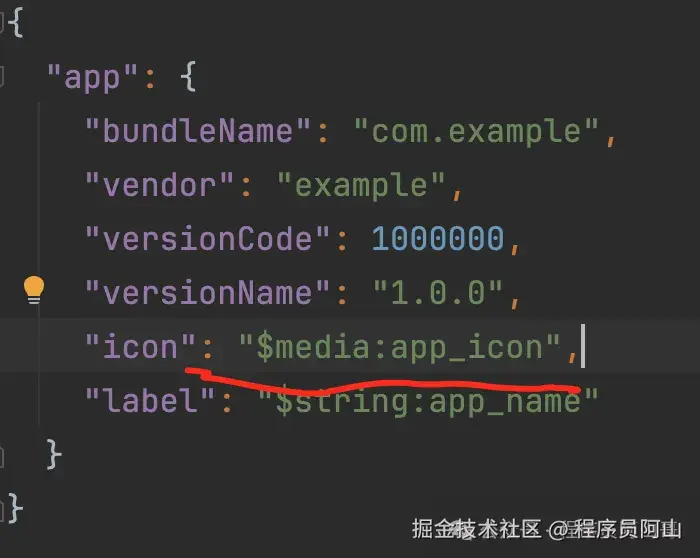This screenshot has height=558, width=700.
Task: Click the "icon" key
Action: pos(140,346)
